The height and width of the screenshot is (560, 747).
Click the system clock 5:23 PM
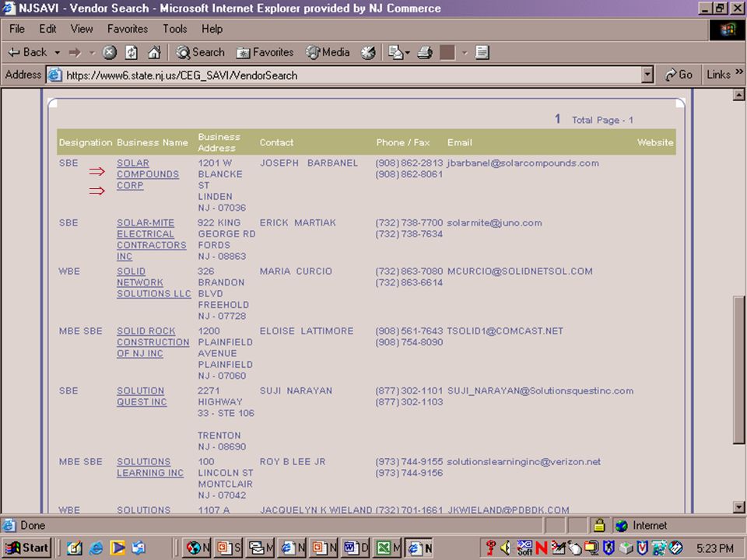click(714, 548)
